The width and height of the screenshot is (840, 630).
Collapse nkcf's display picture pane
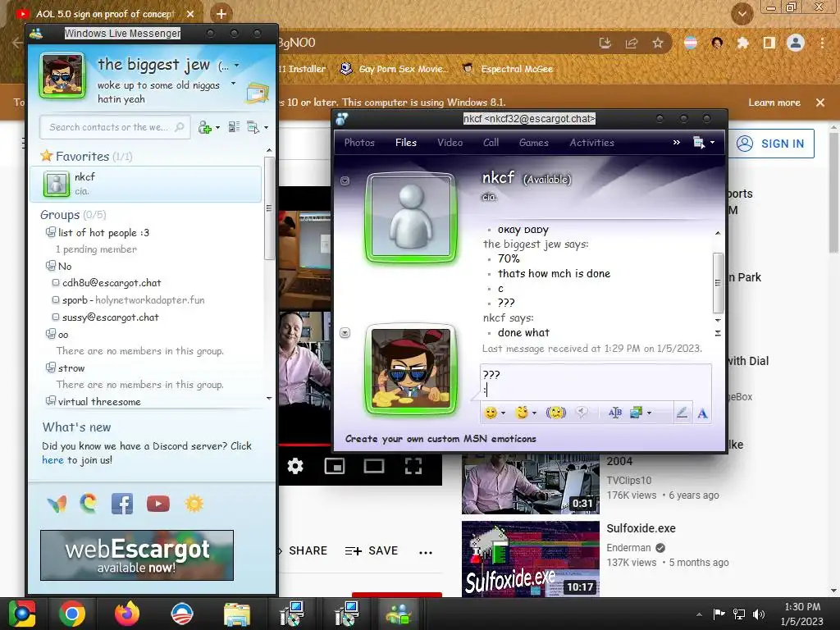pos(345,181)
